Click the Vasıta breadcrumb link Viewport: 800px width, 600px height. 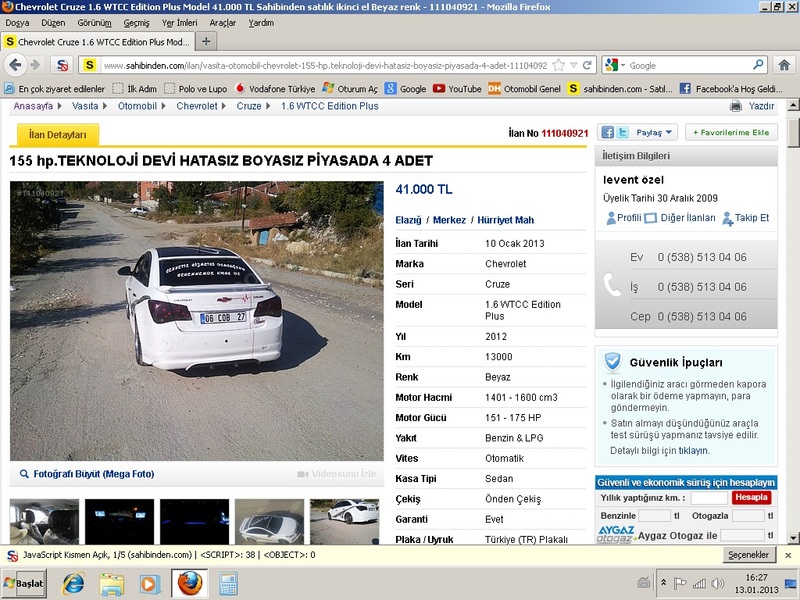point(85,106)
